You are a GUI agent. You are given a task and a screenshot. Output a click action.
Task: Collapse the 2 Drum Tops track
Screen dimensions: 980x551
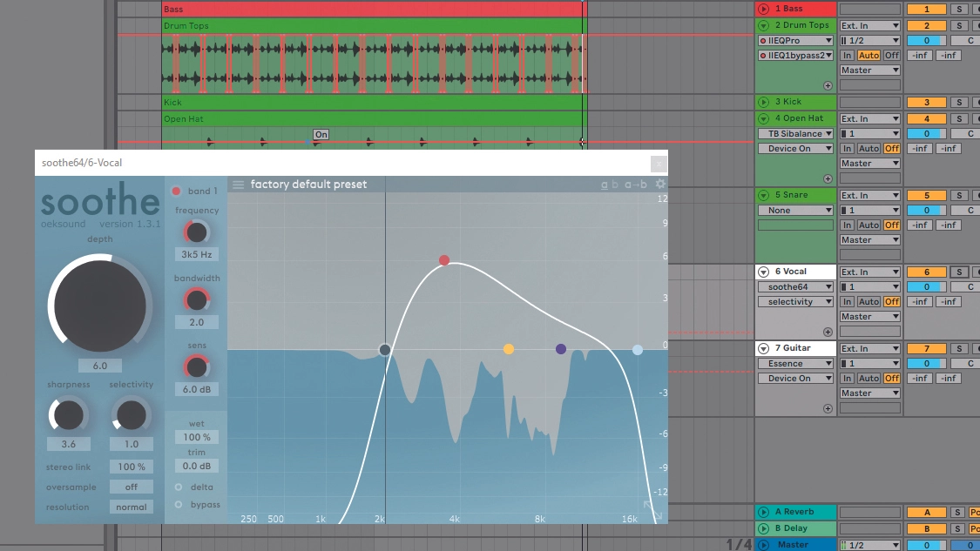(x=763, y=25)
